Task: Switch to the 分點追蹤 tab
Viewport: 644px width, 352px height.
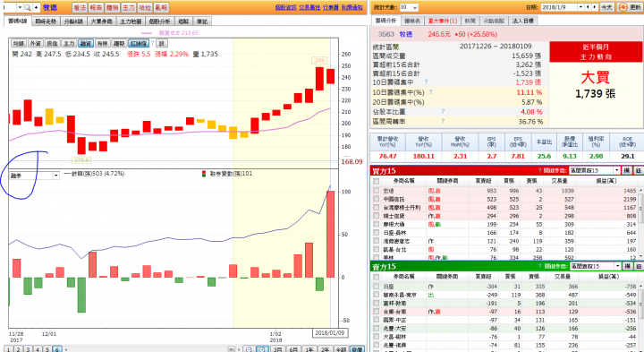Action: (x=494, y=21)
